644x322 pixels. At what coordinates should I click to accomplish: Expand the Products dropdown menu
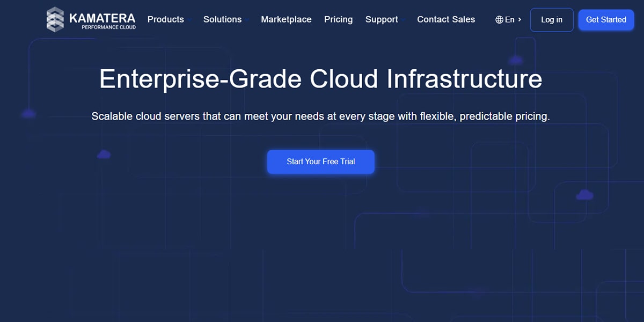tap(166, 19)
